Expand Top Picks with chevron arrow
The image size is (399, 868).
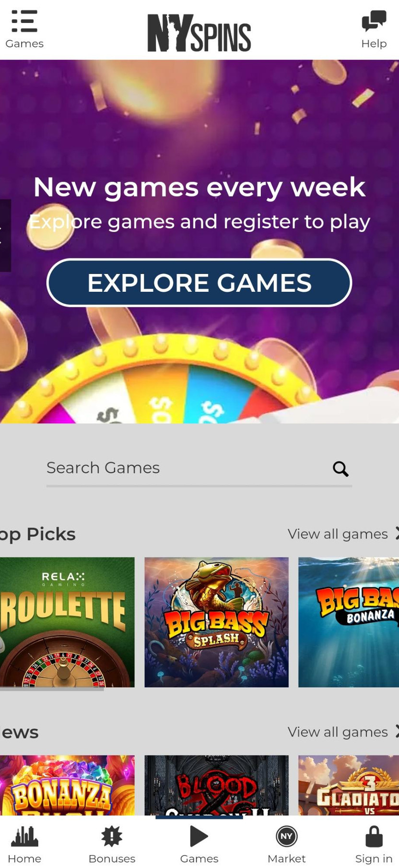click(x=396, y=533)
